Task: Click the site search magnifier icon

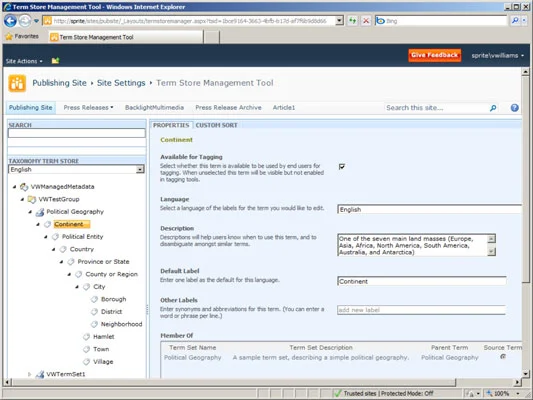Action: pyautogui.click(x=493, y=108)
